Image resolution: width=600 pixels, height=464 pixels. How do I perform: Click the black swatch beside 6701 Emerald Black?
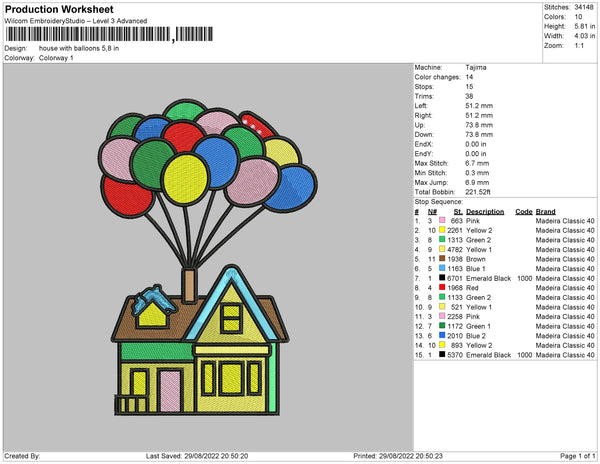(442, 278)
